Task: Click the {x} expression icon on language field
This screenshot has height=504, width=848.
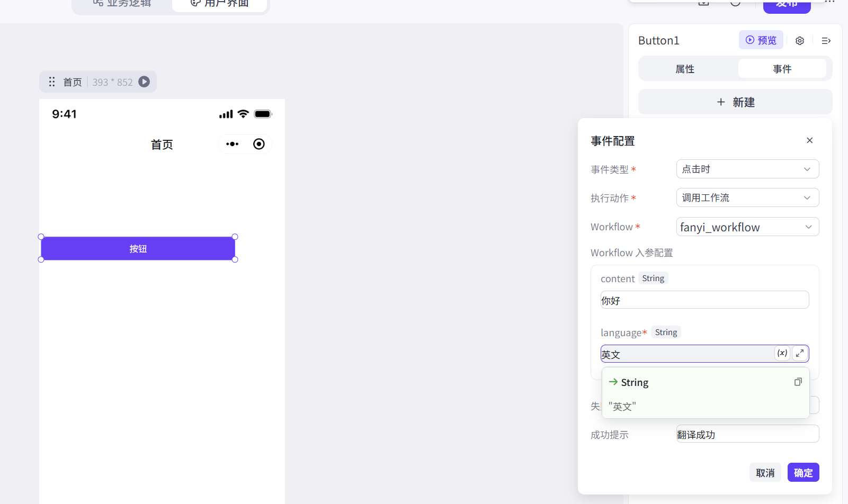Action: tap(782, 353)
